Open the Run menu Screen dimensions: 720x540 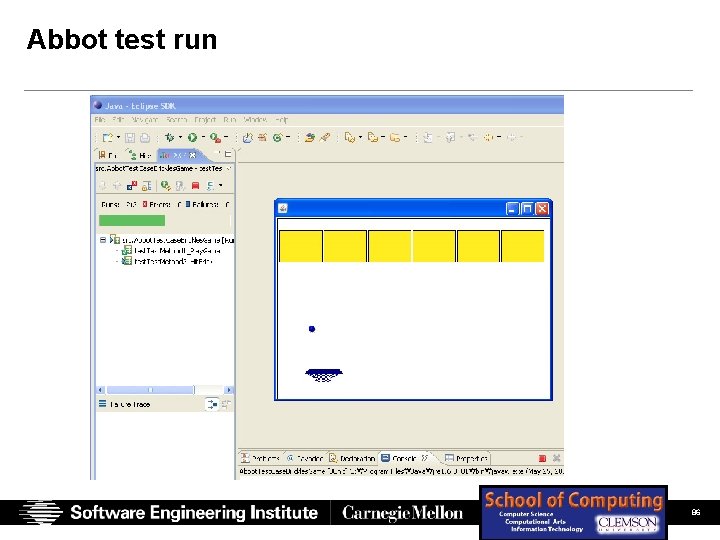[230, 120]
